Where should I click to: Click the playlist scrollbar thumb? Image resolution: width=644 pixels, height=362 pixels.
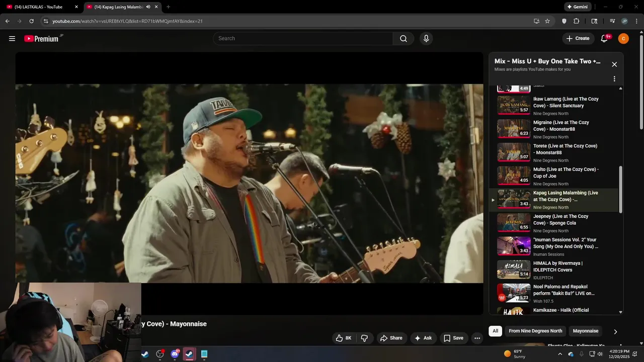620,190
